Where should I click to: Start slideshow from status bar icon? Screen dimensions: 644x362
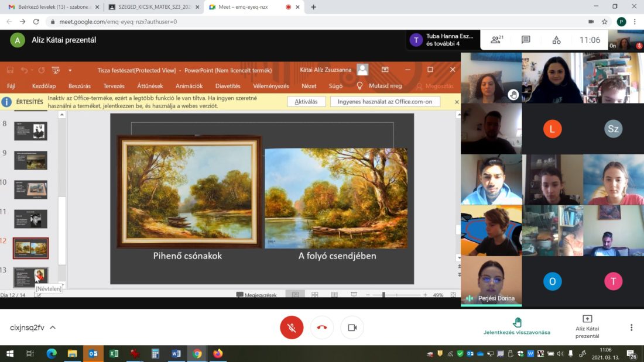click(354, 294)
